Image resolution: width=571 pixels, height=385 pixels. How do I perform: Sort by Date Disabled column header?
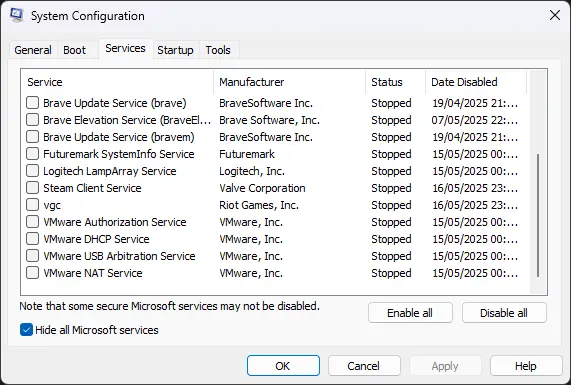[x=476, y=82]
